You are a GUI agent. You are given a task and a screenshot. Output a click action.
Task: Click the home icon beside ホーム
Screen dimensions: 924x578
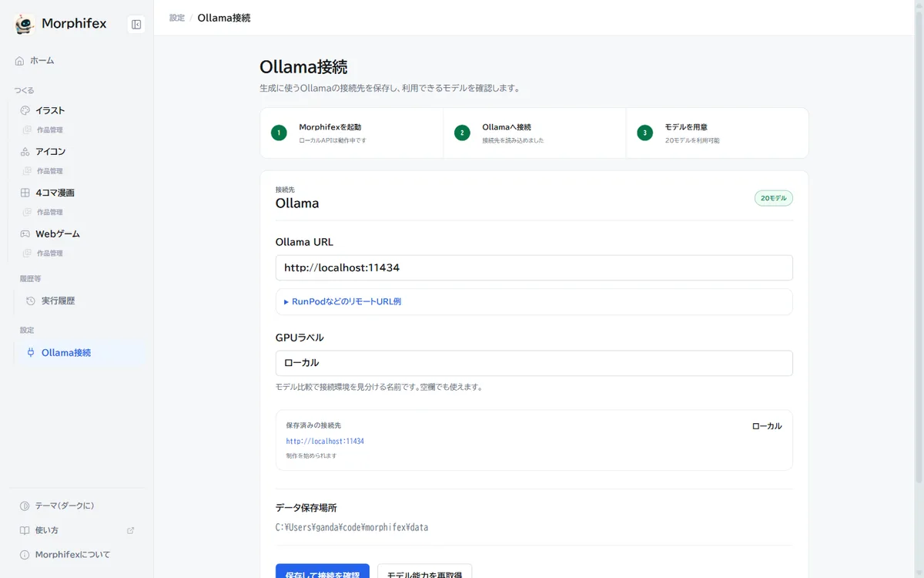(20, 61)
